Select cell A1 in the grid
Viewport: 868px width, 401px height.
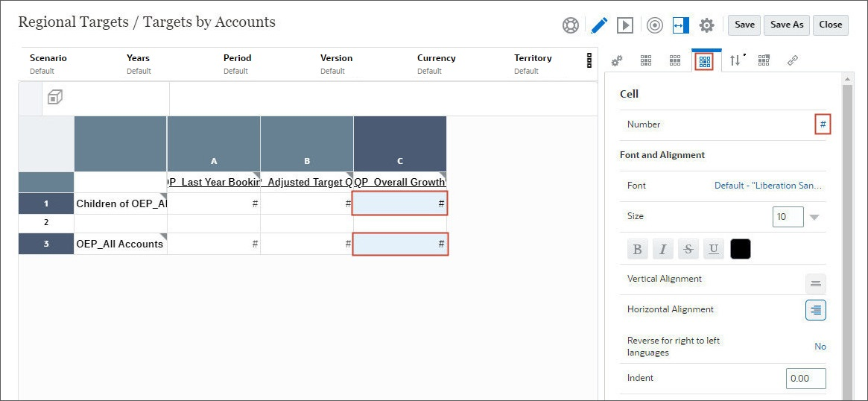pos(214,203)
